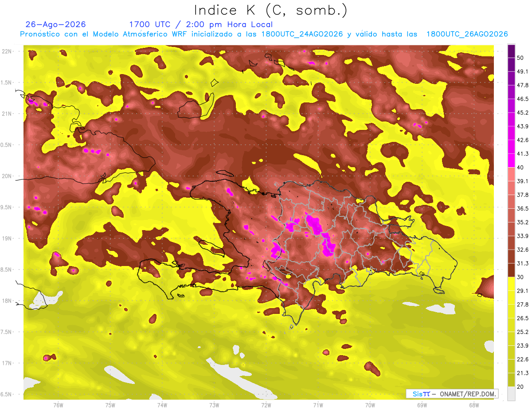Click the colorbar value '42.6'
Image resolution: width=532 pixels, height=411 pixels.
[x=523, y=140]
